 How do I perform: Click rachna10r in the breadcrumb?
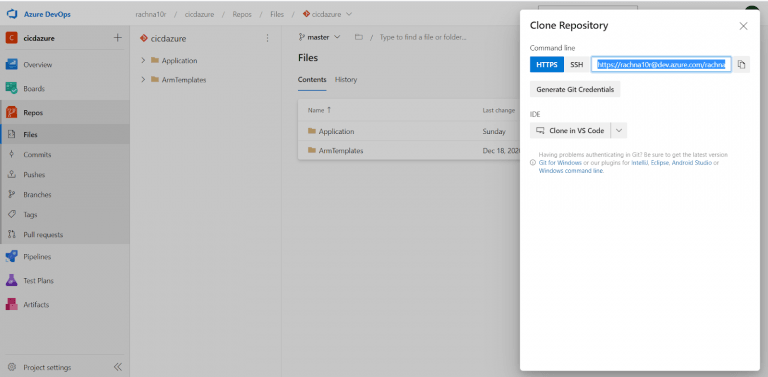pos(150,14)
